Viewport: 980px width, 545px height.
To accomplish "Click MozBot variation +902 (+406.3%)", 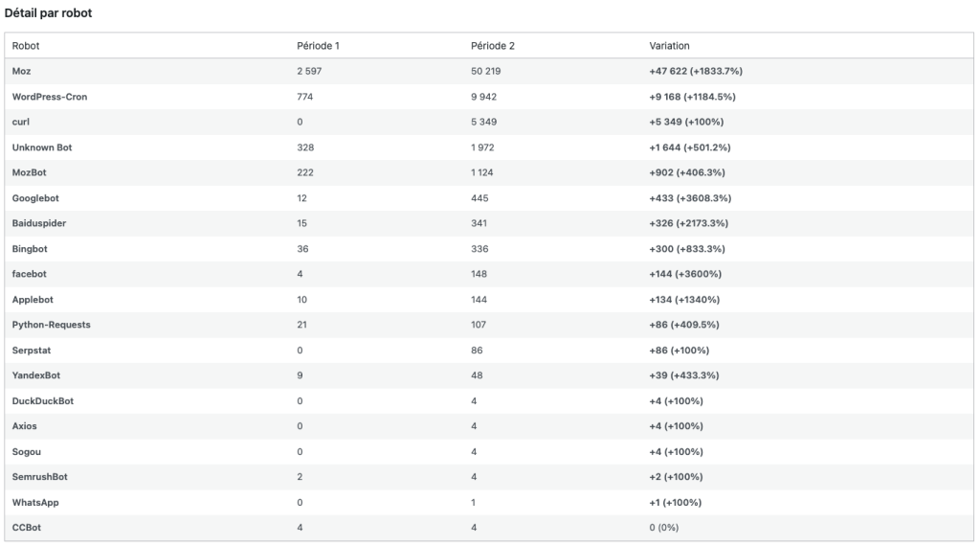I will click(687, 172).
